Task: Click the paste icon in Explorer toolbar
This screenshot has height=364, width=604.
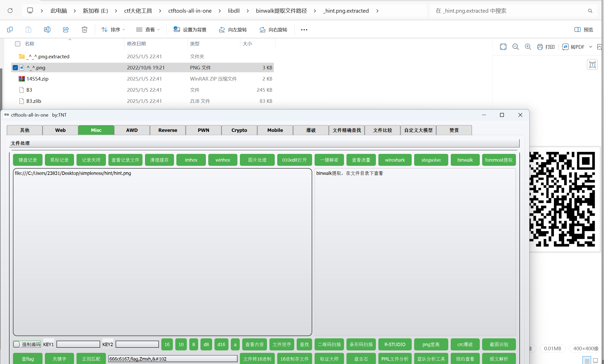Action: pos(29,30)
